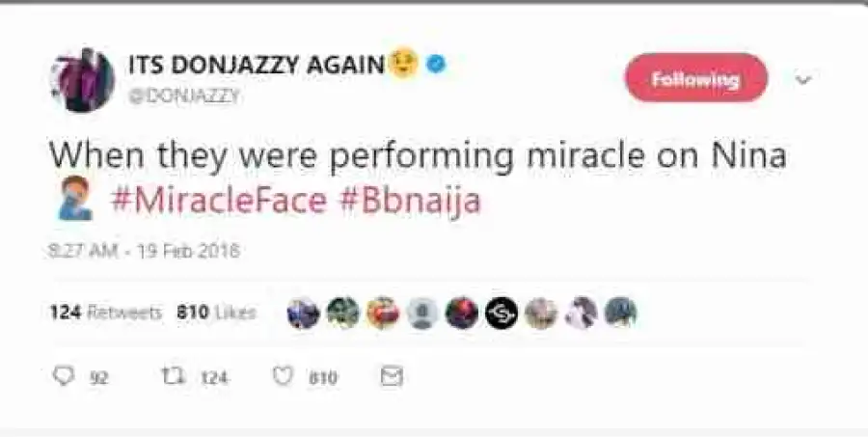Click the last liker avatar
The image size is (868, 437).
(620, 313)
